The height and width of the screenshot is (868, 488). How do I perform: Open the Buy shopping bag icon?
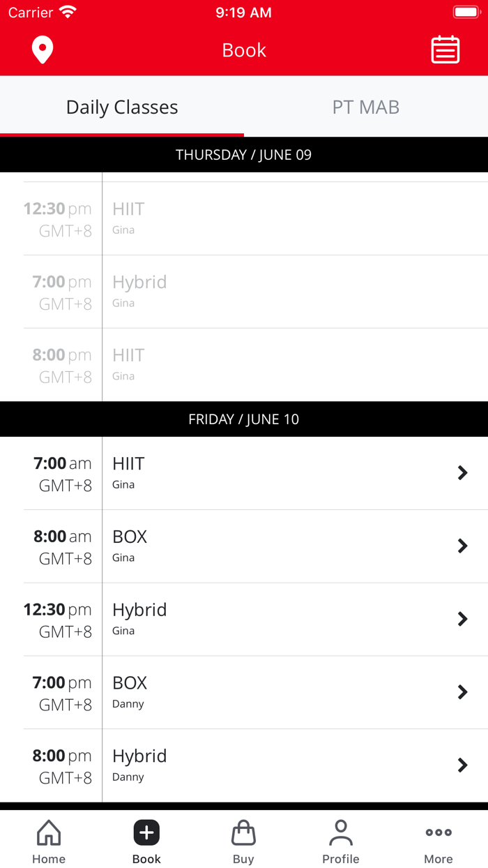(243, 833)
